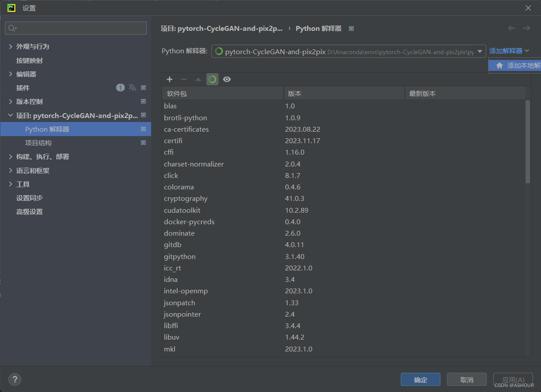Click the loading spinner icon in interpreter combo box
This screenshot has height=392, width=541.
pos(219,52)
